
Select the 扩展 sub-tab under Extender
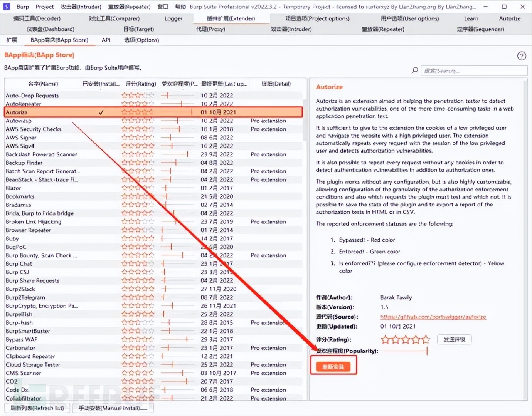click(x=12, y=40)
